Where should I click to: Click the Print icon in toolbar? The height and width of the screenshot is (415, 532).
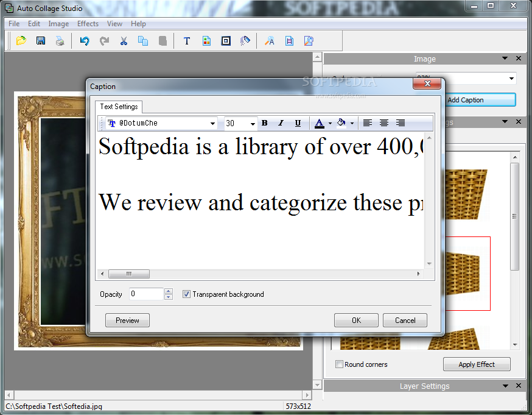[x=60, y=41]
